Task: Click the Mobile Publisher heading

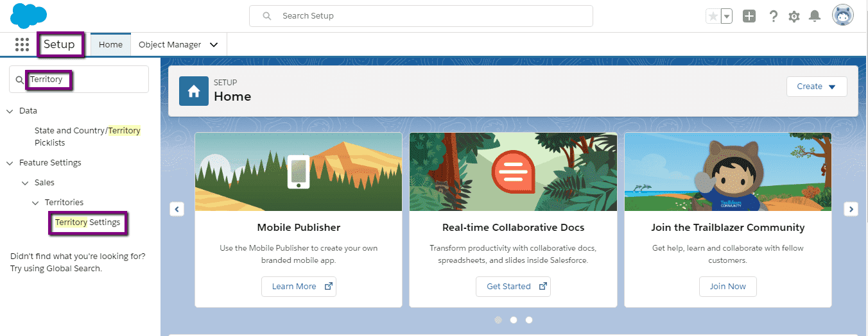Action: coord(299,228)
